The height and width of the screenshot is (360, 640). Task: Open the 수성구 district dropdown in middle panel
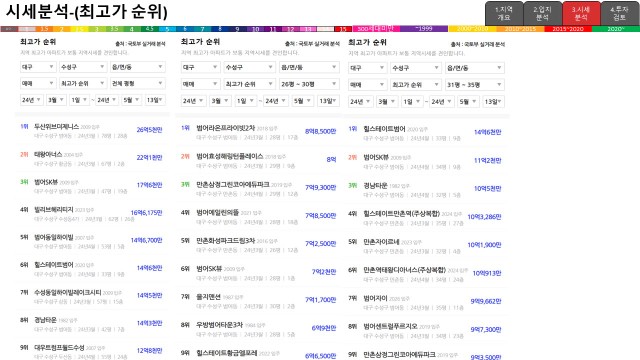point(249,67)
